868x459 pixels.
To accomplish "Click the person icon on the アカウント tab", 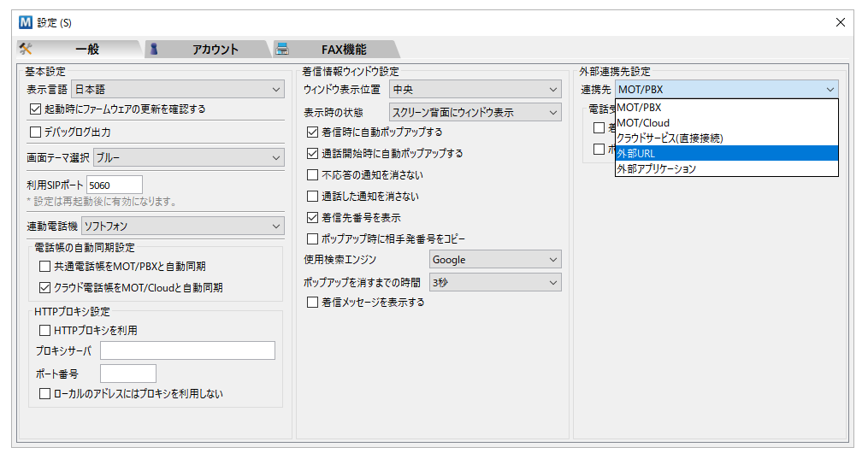I will tap(154, 49).
